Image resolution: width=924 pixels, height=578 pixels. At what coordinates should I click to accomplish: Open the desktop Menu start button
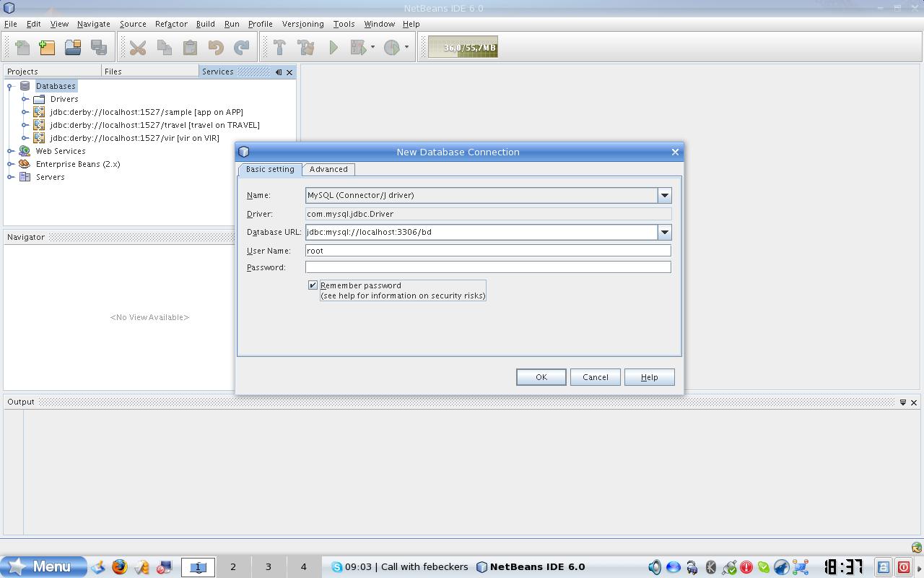(x=43, y=566)
